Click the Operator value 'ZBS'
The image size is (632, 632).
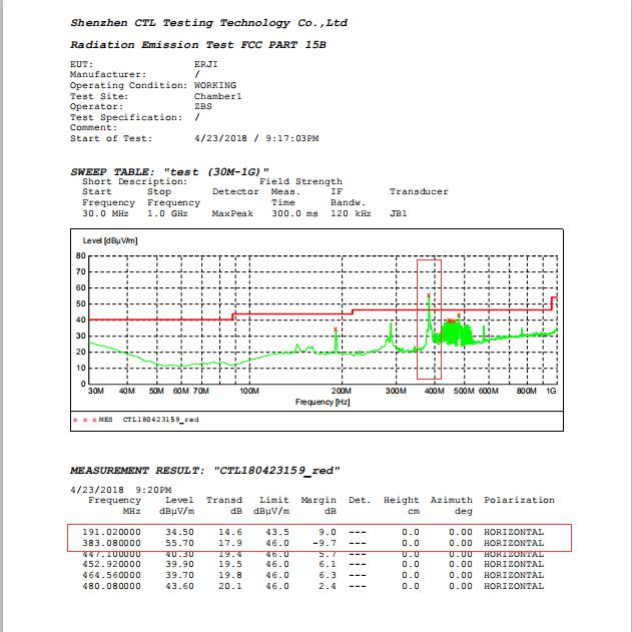tap(203, 106)
